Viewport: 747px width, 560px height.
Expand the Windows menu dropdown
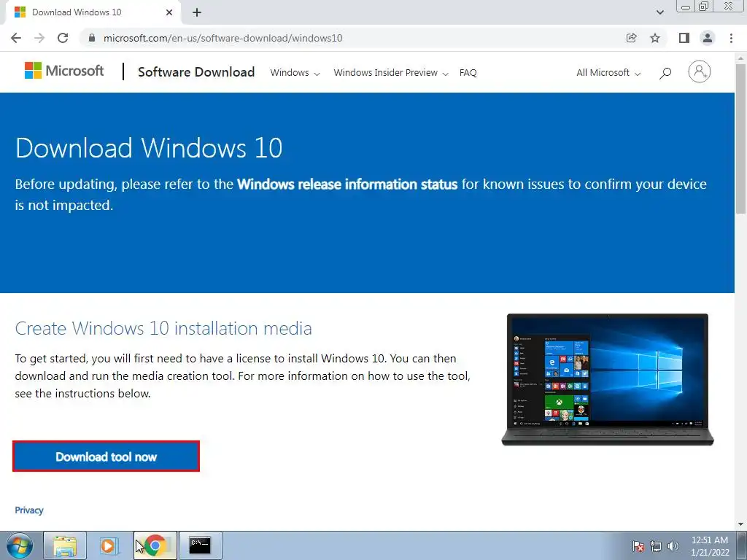click(295, 73)
